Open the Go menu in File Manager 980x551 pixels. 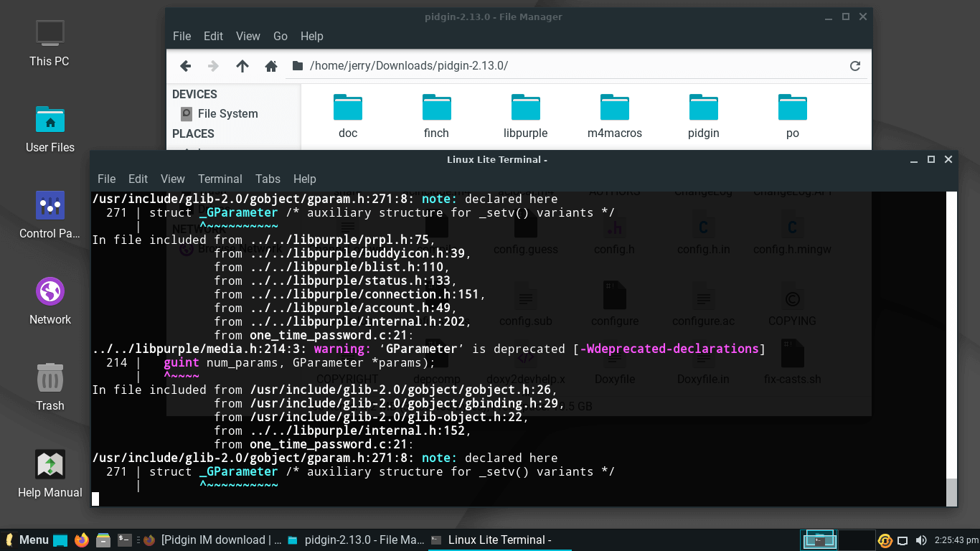tap(280, 36)
